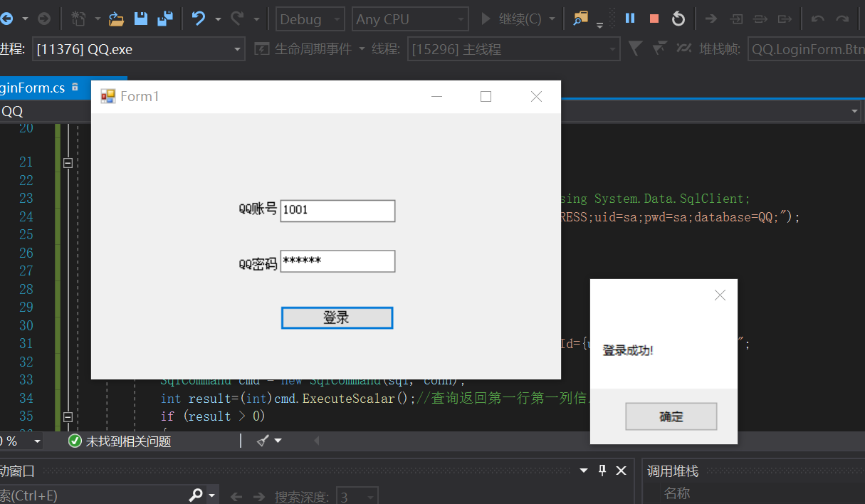865x504 pixels.
Task: Switch to the LoginForm.cs editor tab
Action: pyautogui.click(x=32, y=88)
